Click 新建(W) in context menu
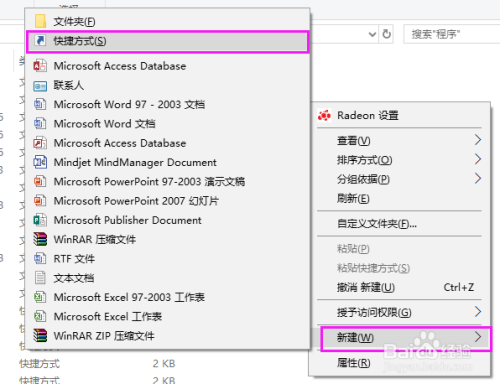This screenshot has width=500, height=384. click(400, 337)
